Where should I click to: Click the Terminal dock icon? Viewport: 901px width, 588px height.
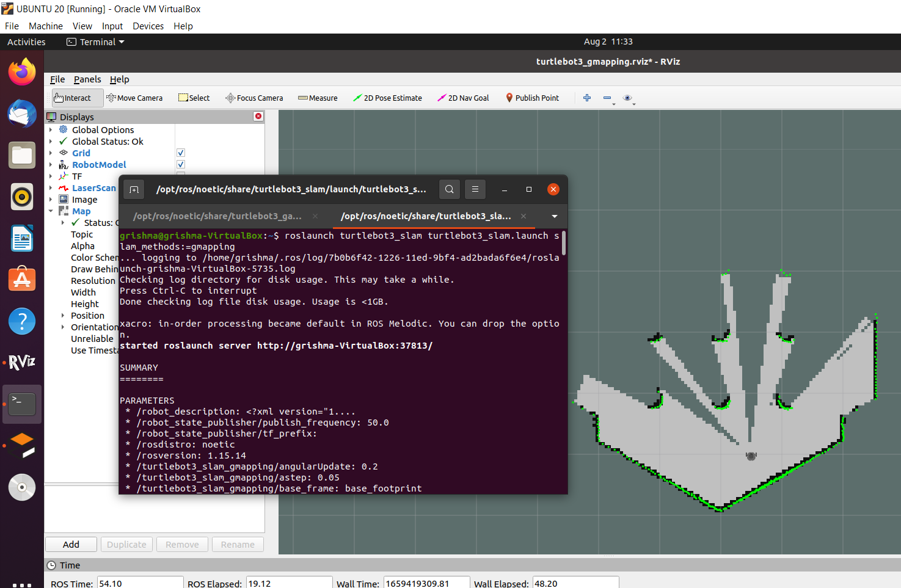(22, 404)
